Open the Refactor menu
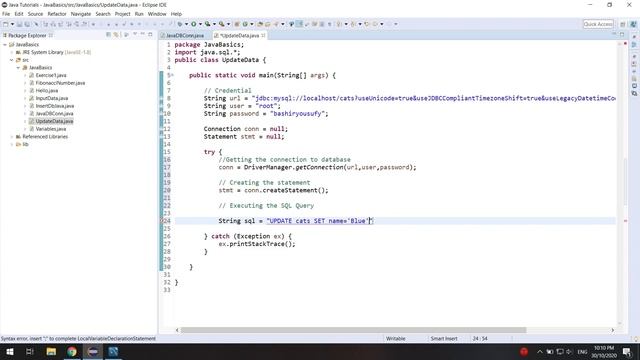 (x=57, y=14)
